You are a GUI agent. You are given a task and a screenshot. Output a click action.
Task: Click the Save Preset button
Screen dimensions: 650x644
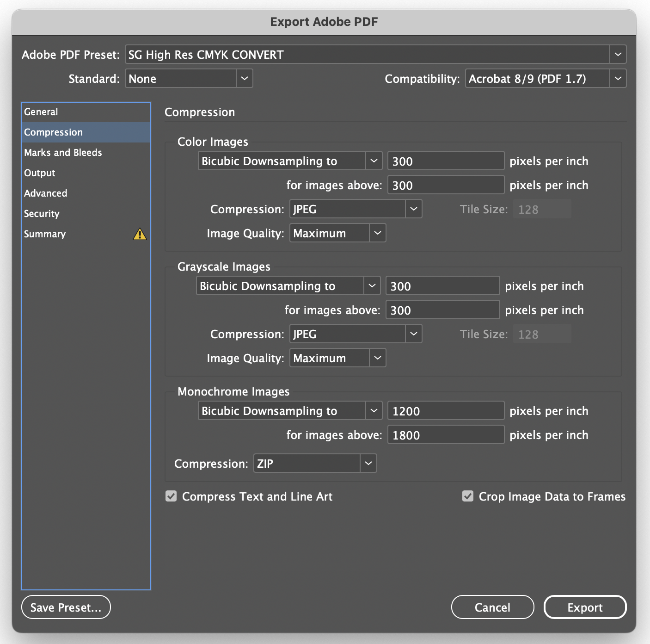point(66,607)
